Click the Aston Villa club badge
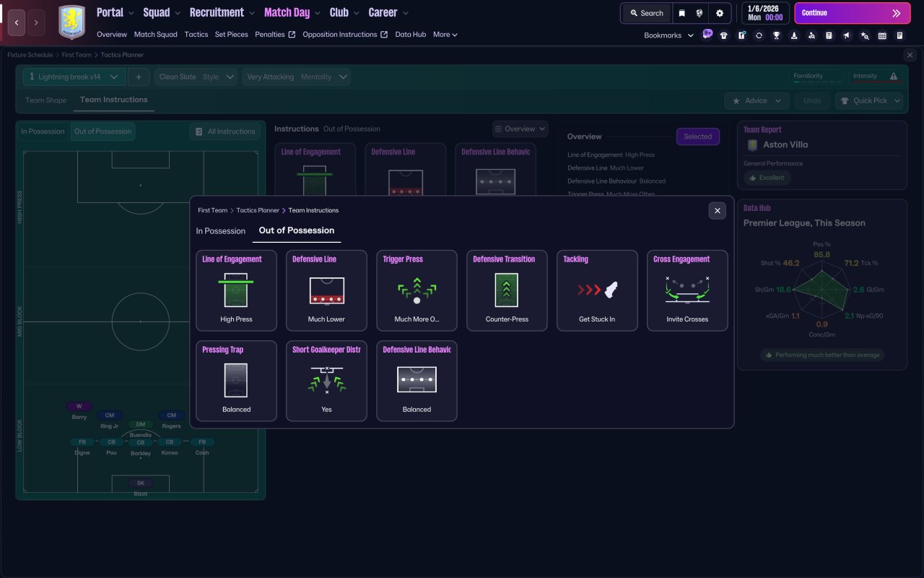This screenshot has width=924, height=578. [71, 22]
